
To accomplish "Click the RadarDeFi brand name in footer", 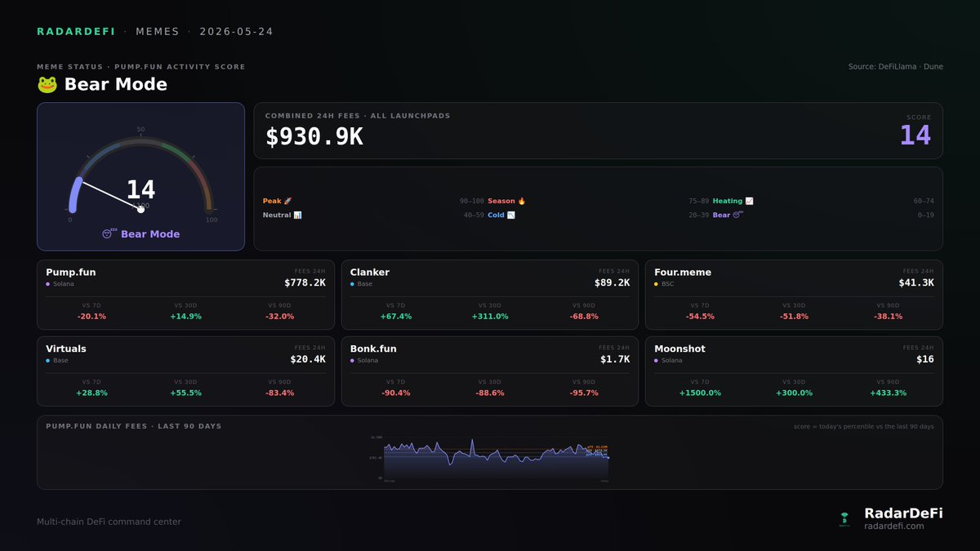I will coord(903,513).
